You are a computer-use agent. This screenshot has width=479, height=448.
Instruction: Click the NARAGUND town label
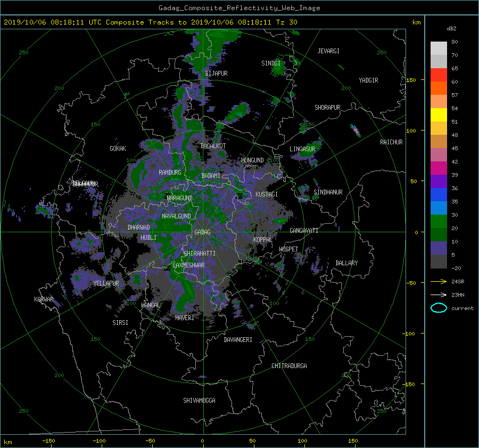[x=180, y=198]
